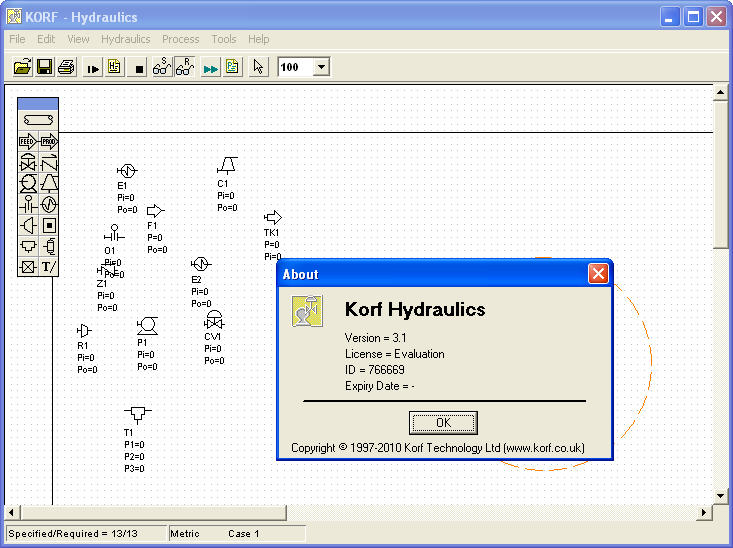The image size is (733, 548).
Task: Print the drawing with the printer icon
Action: click(x=66, y=67)
